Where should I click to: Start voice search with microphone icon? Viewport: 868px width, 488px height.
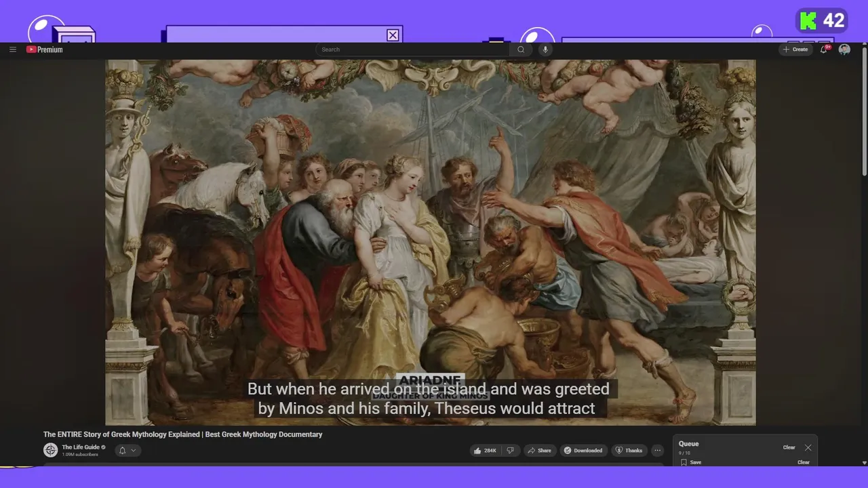coord(545,49)
